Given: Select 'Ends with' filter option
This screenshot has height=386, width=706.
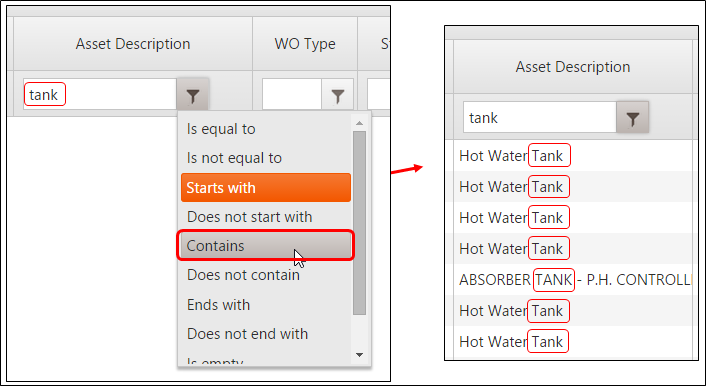Looking at the screenshot, I should point(266,304).
